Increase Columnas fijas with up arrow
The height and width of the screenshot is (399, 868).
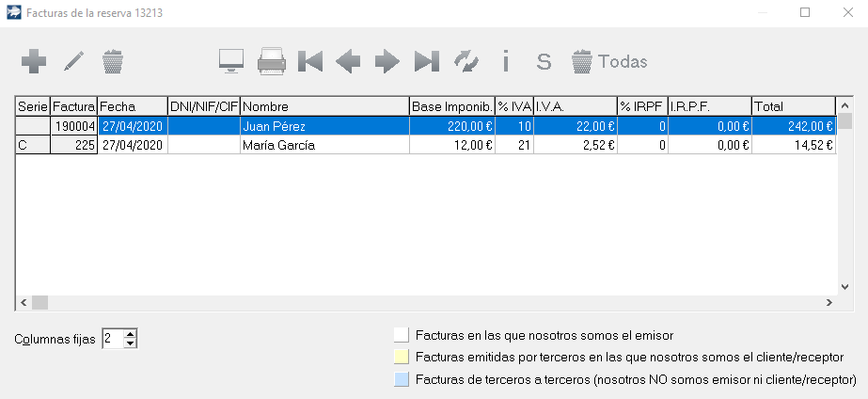(x=131, y=334)
